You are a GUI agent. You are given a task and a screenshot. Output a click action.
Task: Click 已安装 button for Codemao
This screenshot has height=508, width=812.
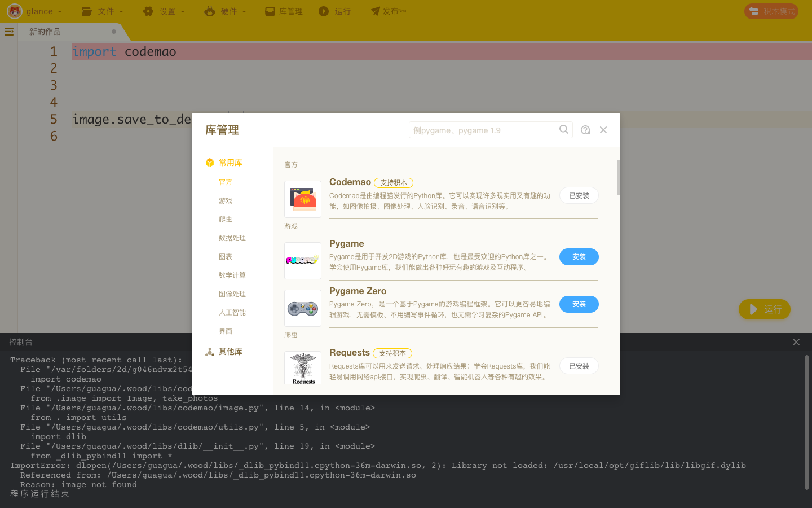[579, 195]
